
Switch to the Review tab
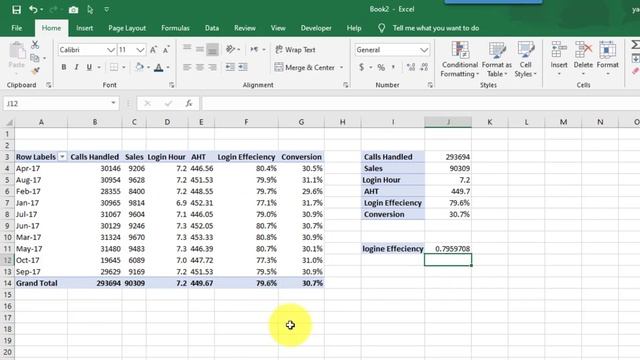pyautogui.click(x=245, y=28)
